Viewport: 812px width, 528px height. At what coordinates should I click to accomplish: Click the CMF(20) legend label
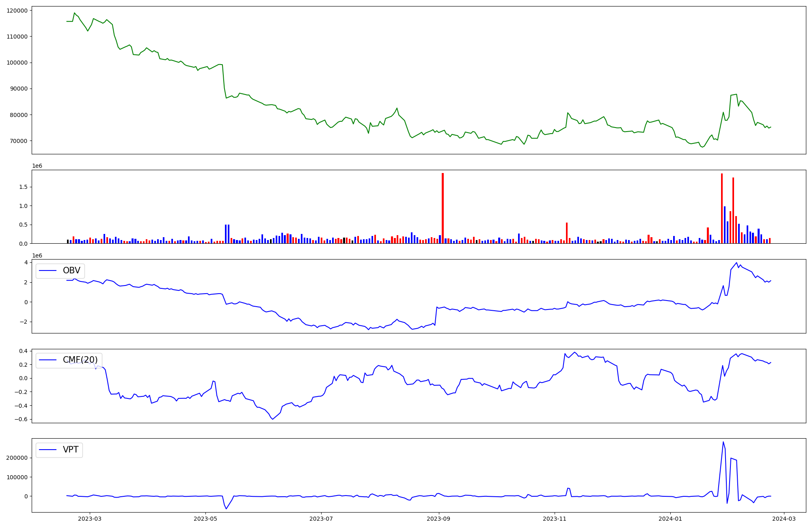[x=80, y=360]
